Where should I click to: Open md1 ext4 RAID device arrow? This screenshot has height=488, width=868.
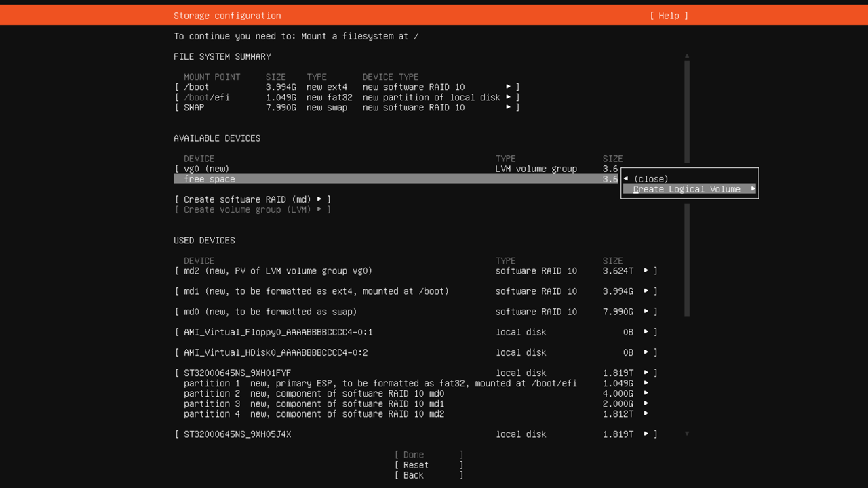pos(646,291)
